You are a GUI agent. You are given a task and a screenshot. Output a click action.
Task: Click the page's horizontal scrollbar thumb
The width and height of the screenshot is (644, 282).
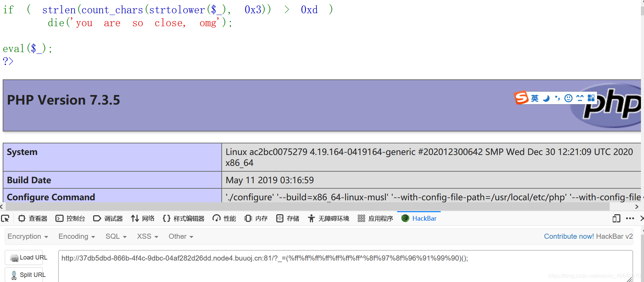[x=308, y=206]
